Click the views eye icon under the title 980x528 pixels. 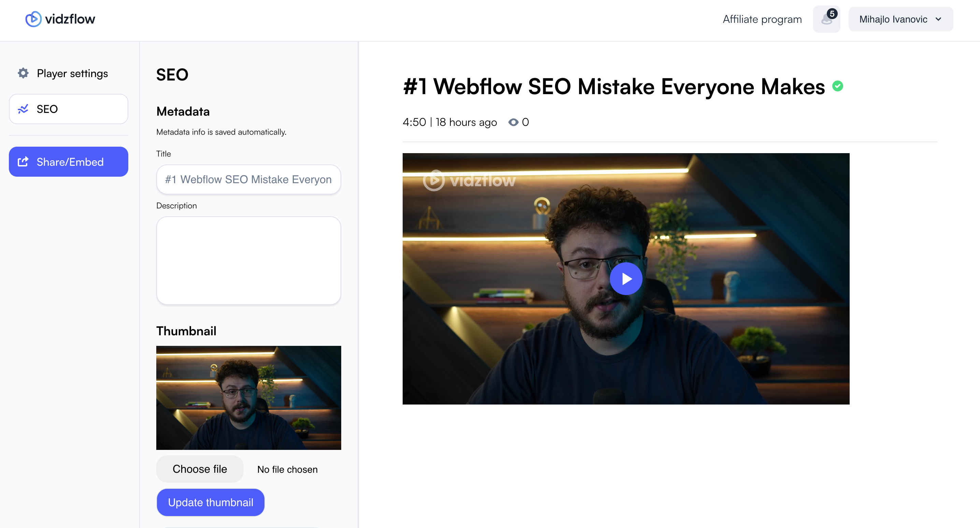[514, 122]
